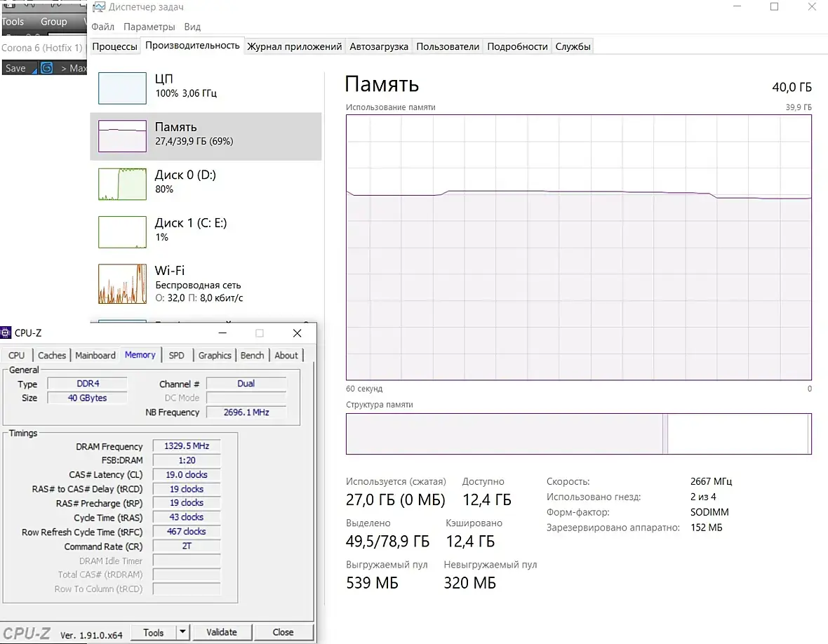
Task: Open the Параметры menu
Action: (x=149, y=27)
